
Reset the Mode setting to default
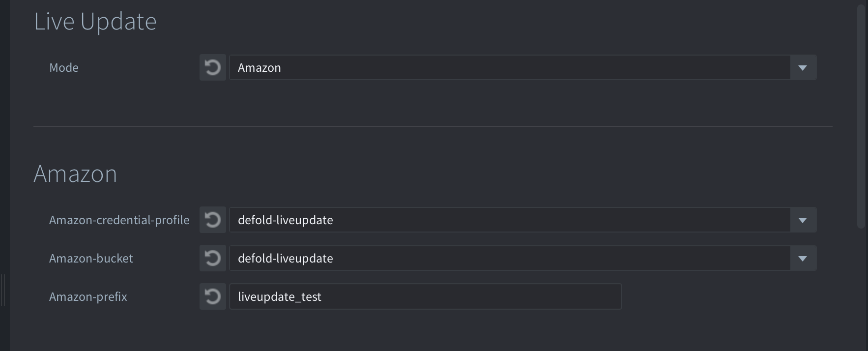coord(212,67)
